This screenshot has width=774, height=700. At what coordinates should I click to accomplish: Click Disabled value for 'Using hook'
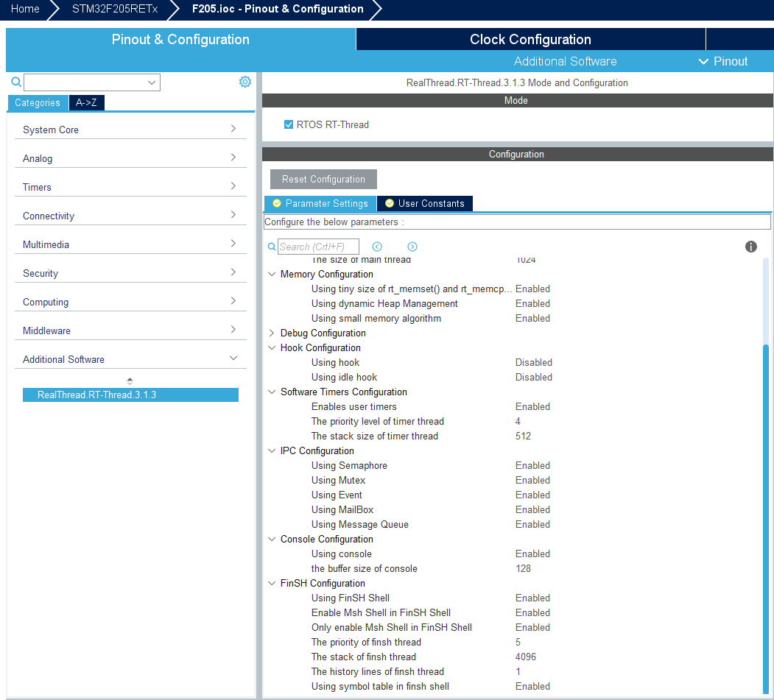(534, 363)
